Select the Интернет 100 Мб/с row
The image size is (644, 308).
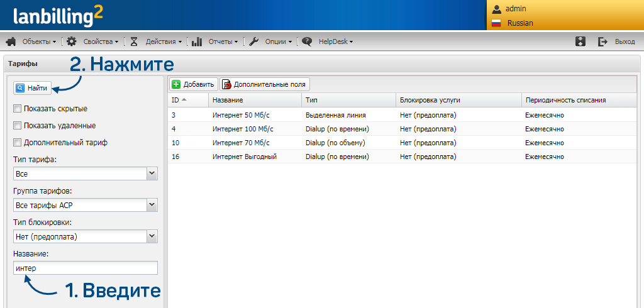click(x=402, y=129)
